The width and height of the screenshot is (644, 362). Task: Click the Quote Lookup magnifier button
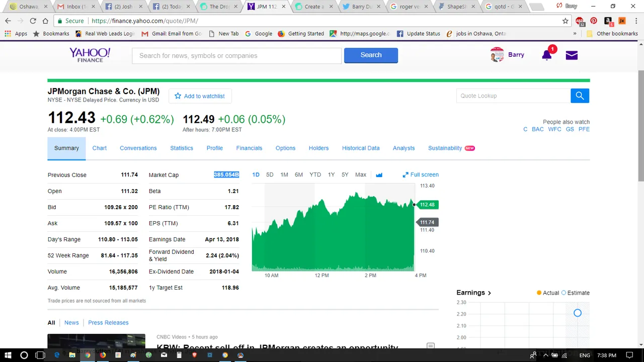click(580, 96)
